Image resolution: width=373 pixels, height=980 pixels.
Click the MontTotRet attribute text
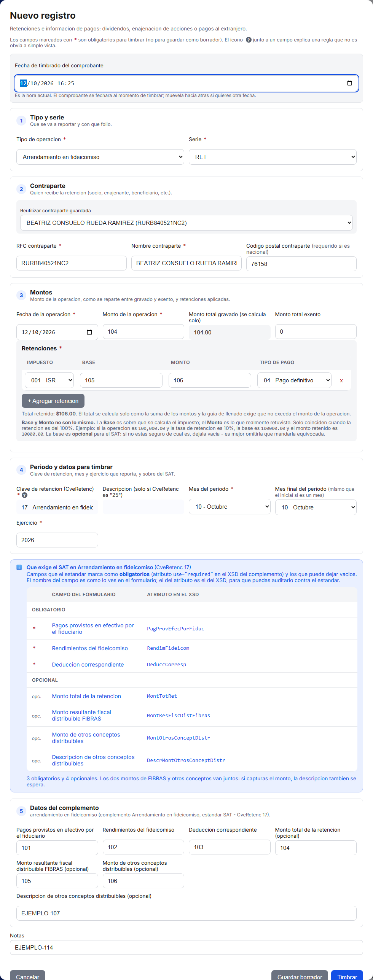point(162,696)
